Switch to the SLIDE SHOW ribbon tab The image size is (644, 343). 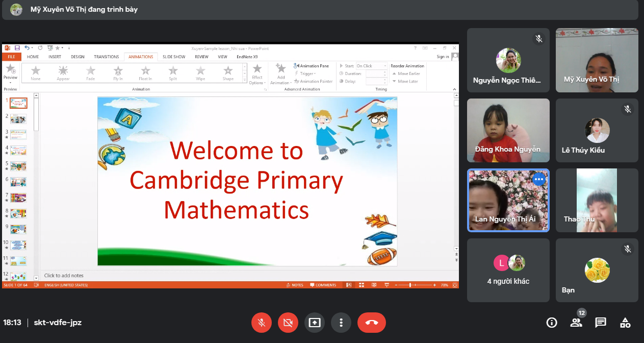pos(174,57)
